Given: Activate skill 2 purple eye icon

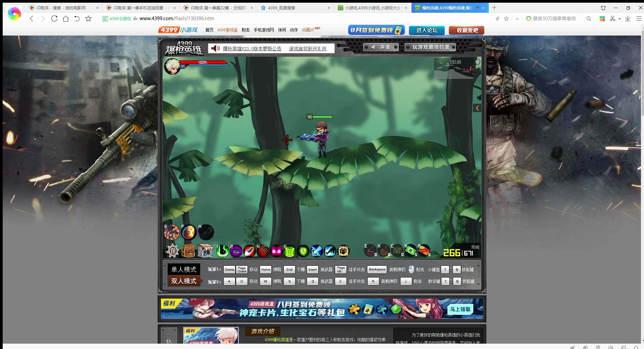Looking at the screenshot, I should click(x=236, y=251).
